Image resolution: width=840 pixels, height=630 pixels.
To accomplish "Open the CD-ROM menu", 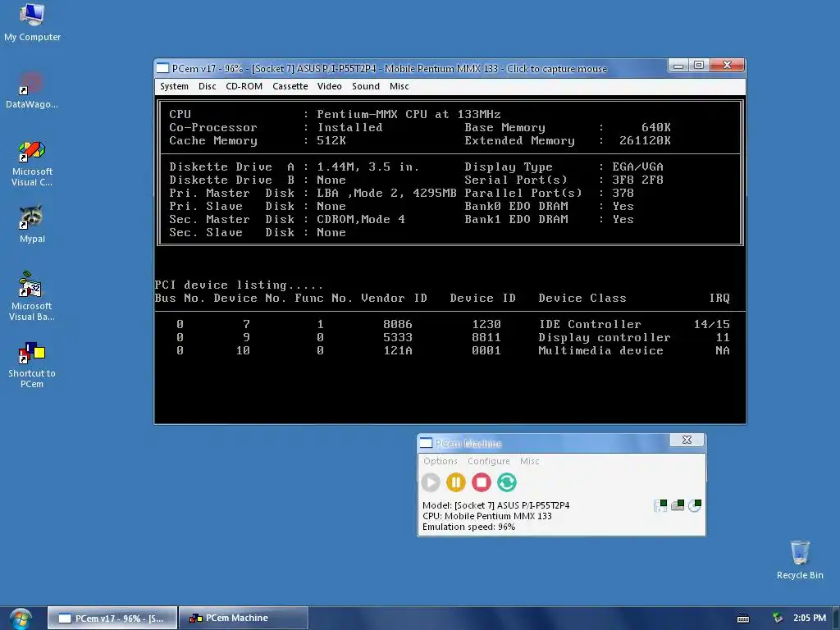I will (244, 86).
